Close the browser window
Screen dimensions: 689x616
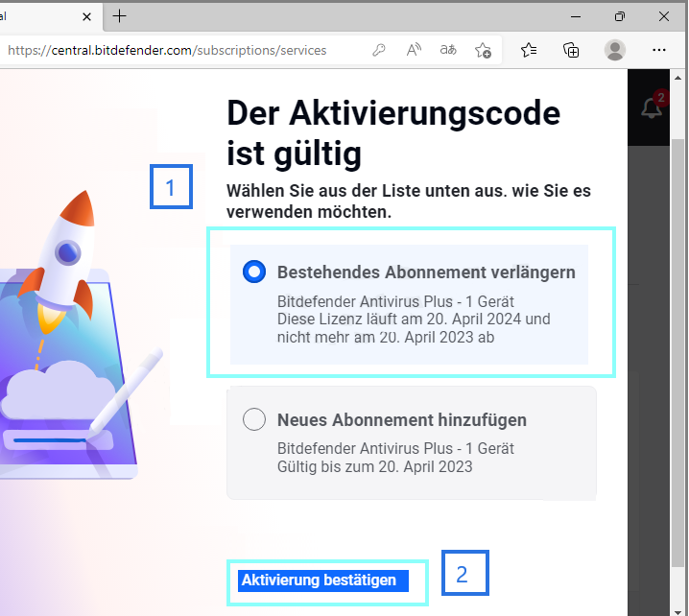[x=664, y=16]
